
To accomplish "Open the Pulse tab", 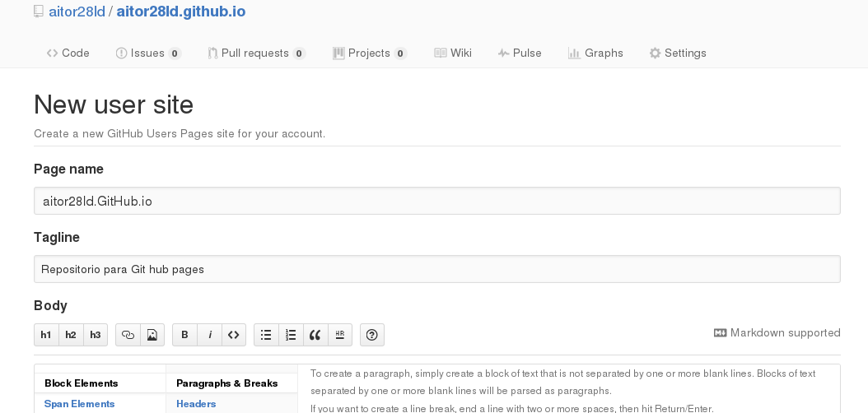I will click(520, 53).
